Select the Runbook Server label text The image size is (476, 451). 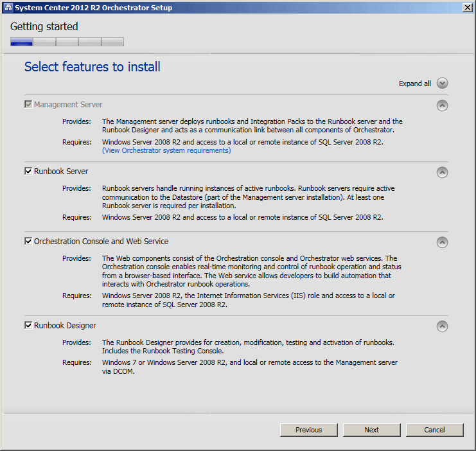(61, 172)
